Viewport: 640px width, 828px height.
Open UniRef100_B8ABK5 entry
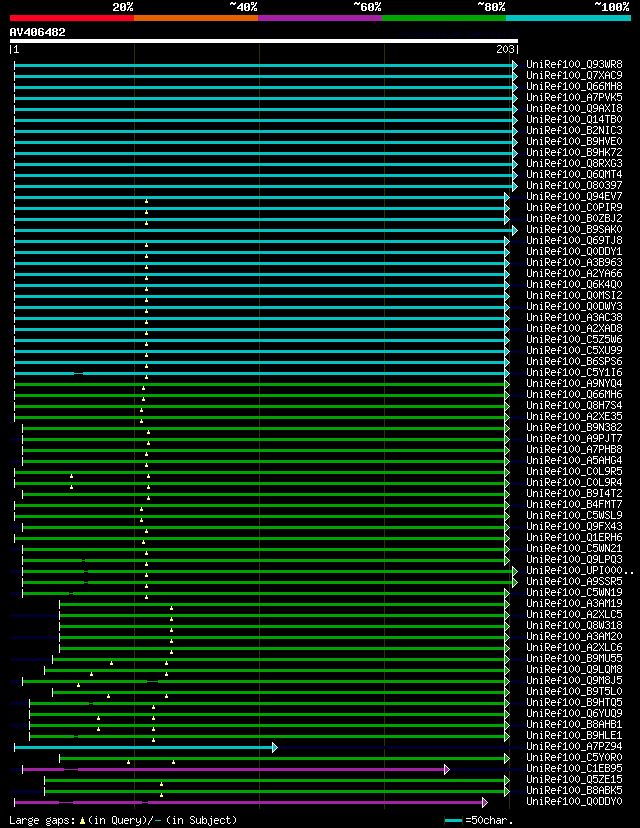(574, 791)
